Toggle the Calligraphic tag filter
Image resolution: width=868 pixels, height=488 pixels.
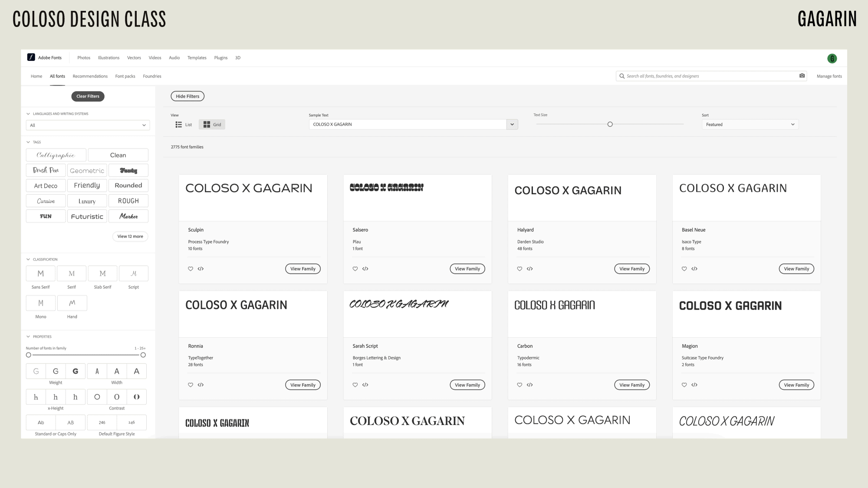point(56,155)
